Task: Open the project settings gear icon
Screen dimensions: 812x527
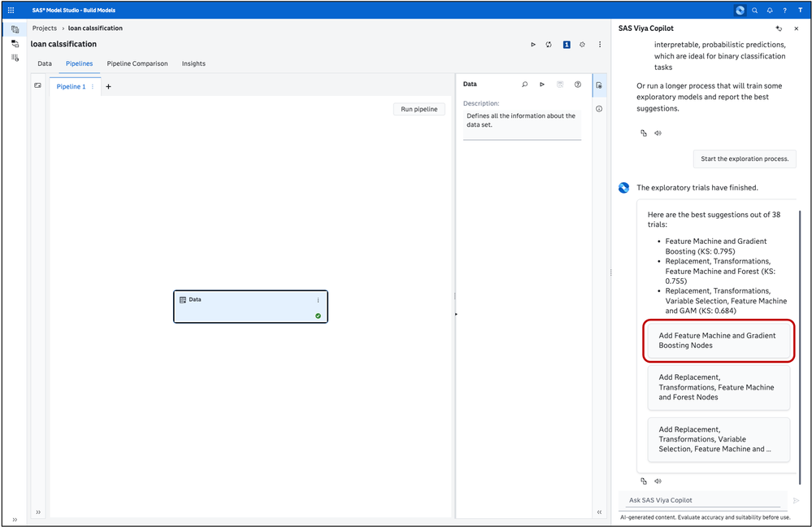Action: pos(582,45)
